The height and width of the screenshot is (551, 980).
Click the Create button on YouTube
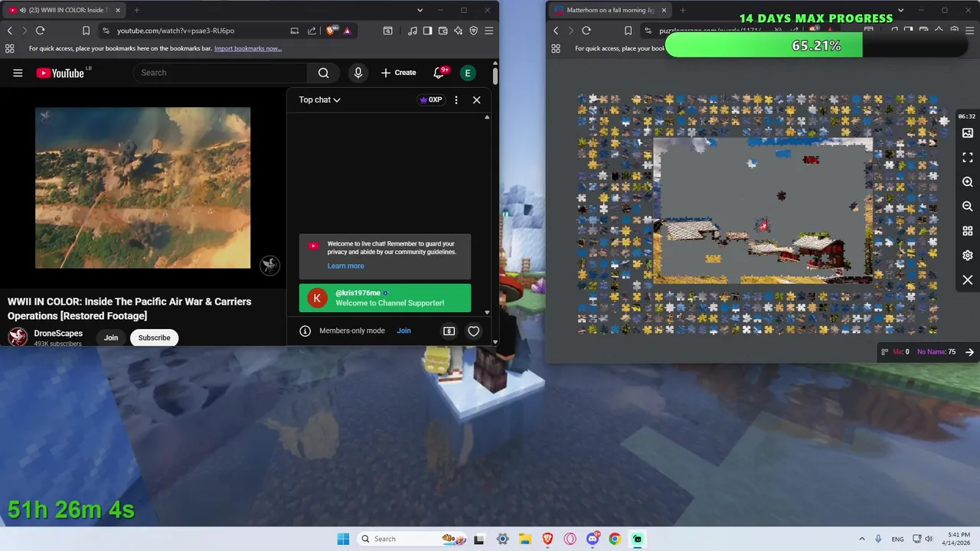[x=398, y=73]
